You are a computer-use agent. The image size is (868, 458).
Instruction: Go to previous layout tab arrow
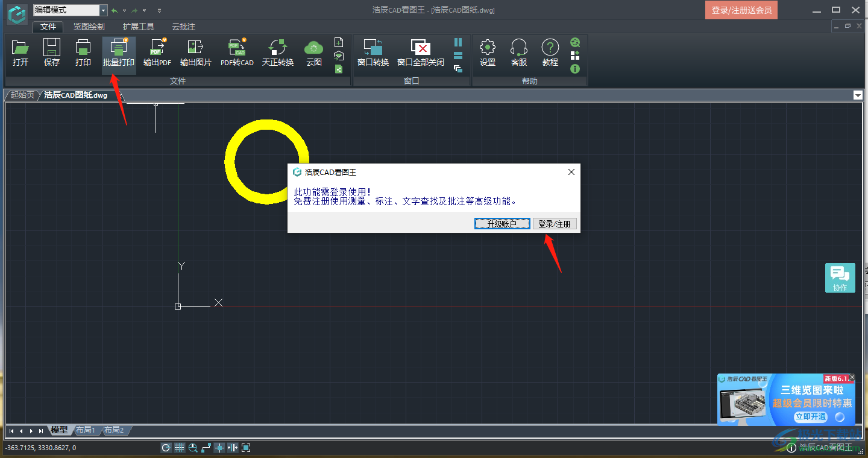coord(21,431)
